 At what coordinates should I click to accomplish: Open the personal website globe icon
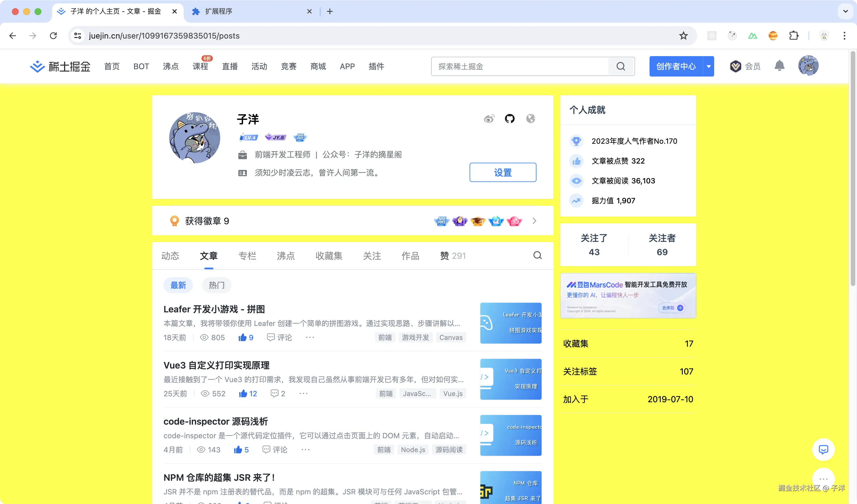click(x=531, y=119)
